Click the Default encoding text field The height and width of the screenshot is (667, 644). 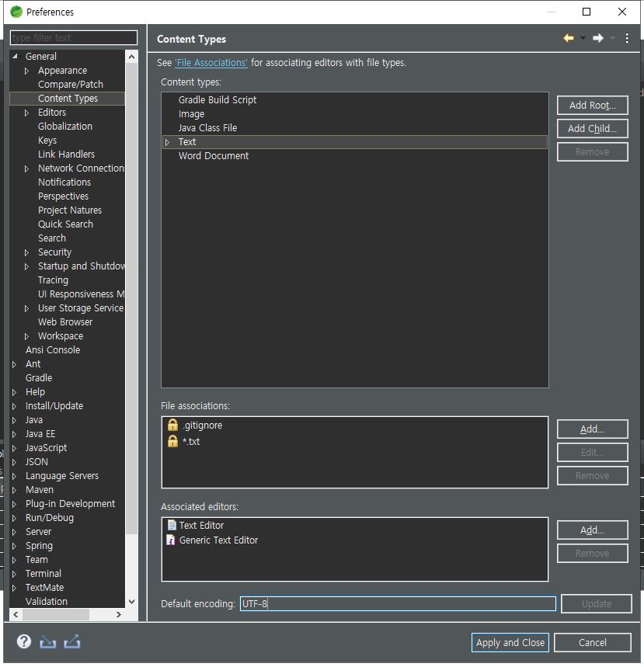397,604
